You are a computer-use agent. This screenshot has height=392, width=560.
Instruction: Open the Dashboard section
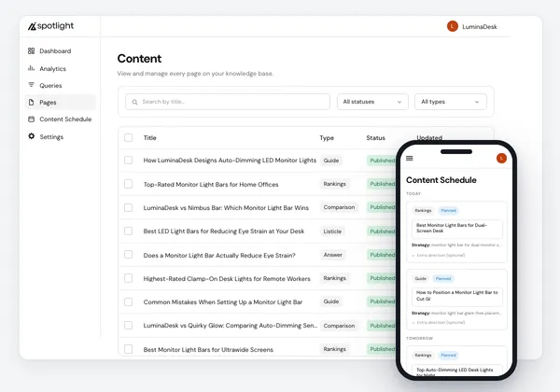click(55, 51)
